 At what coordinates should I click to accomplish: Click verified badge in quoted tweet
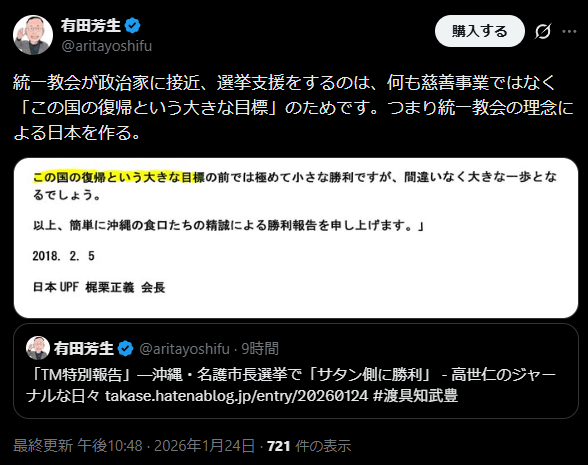click(x=125, y=349)
